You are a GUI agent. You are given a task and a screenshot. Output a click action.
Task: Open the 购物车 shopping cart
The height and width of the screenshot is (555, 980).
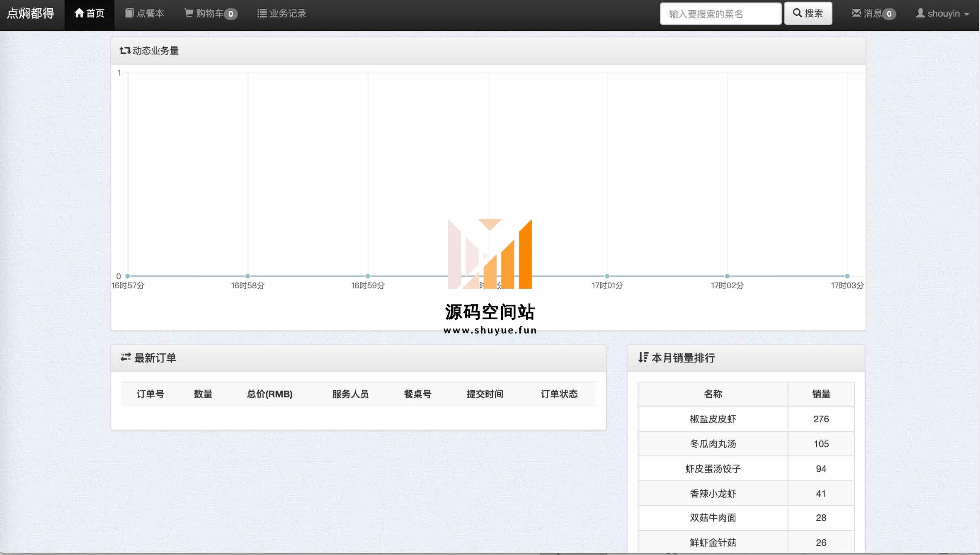[x=211, y=14]
